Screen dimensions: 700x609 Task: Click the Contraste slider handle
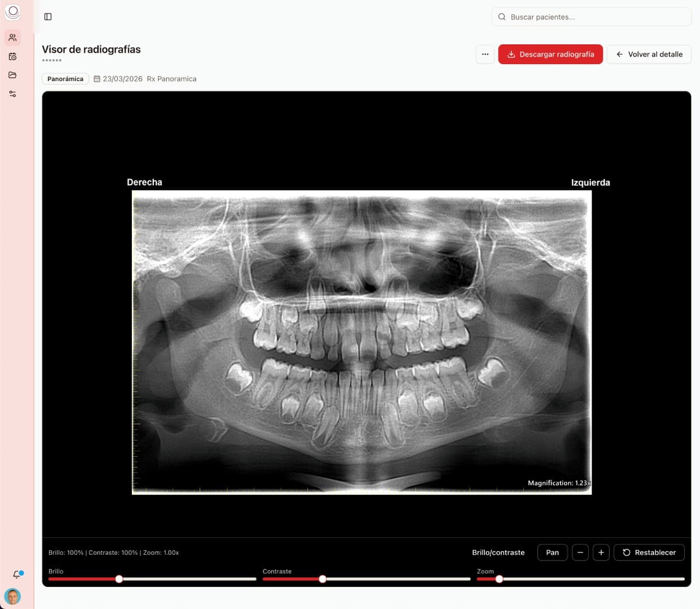323,579
